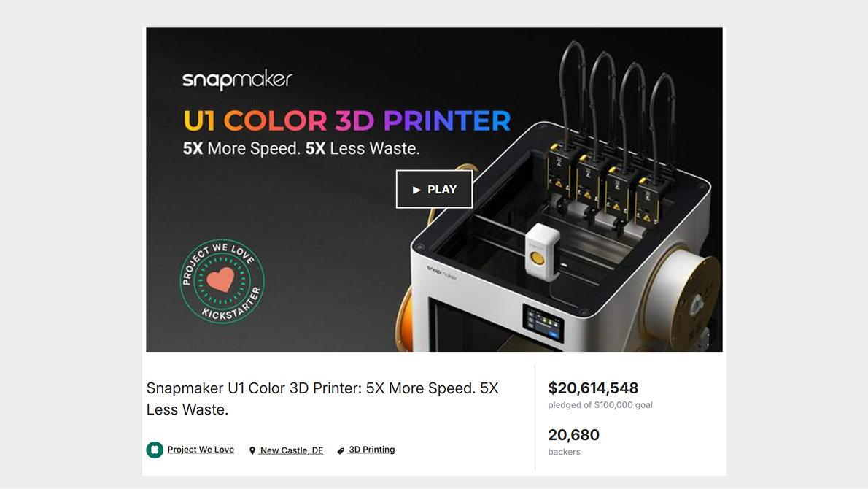Image resolution: width=868 pixels, height=489 pixels.
Task: Click the $20,614,548 pledged amount
Action: click(593, 388)
